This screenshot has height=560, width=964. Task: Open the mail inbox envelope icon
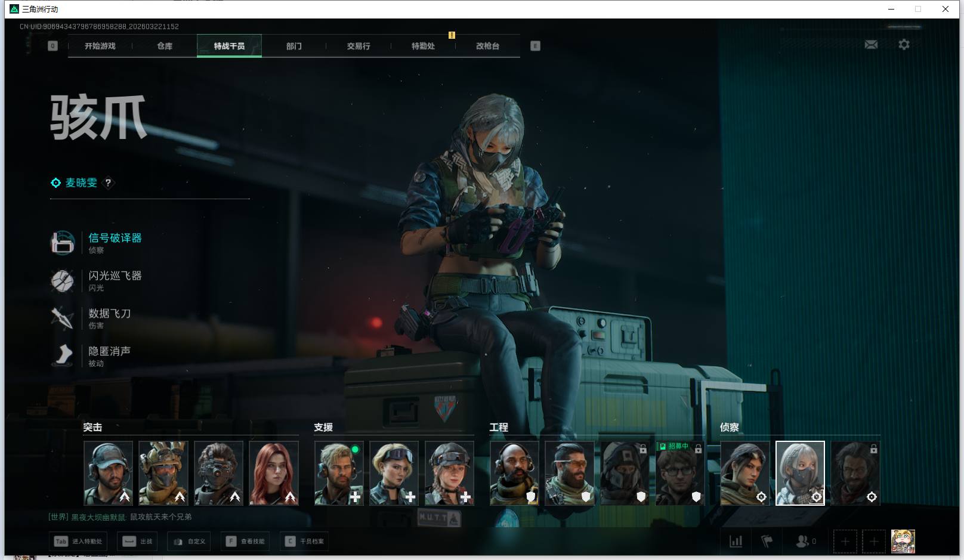click(x=871, y=45)
